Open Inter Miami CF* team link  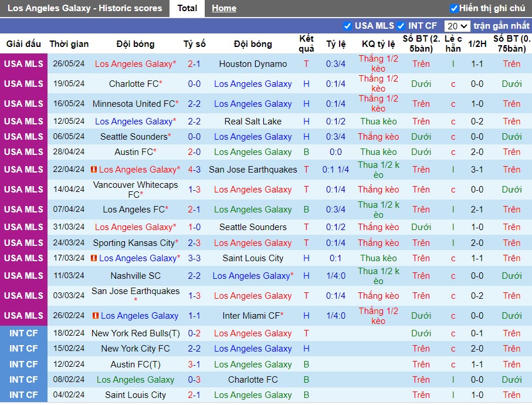click(253, 315)
